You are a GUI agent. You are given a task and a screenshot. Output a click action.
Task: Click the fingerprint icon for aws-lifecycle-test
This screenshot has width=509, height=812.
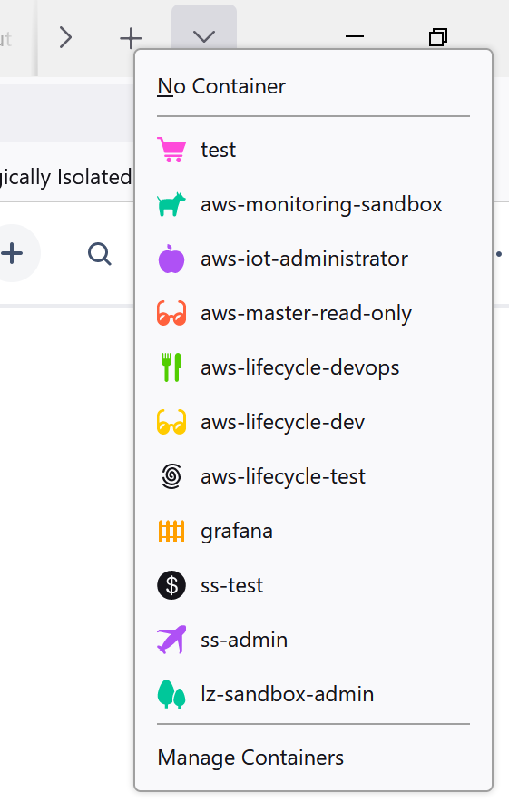click(171, 476)
